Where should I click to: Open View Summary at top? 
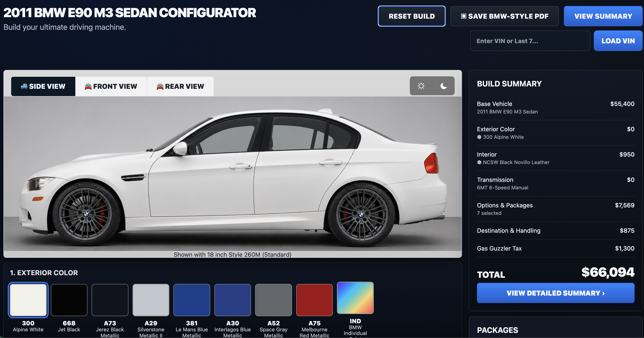click(603, 16)
